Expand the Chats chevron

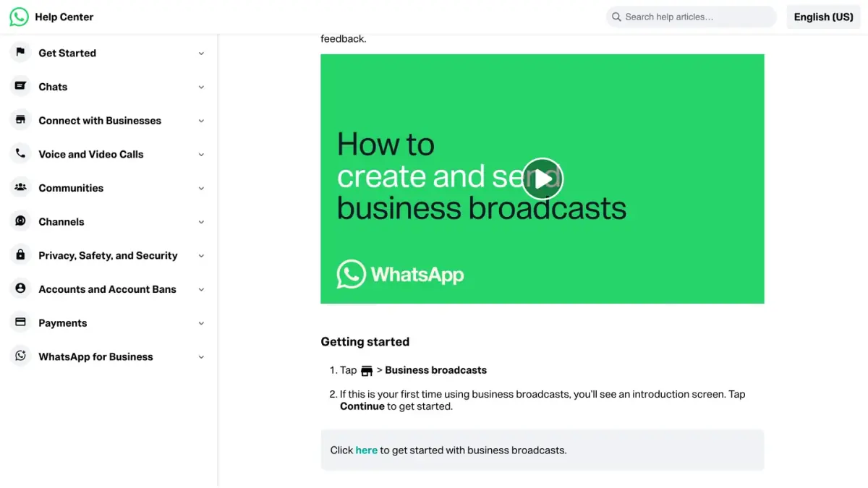(x=201, y=87)
